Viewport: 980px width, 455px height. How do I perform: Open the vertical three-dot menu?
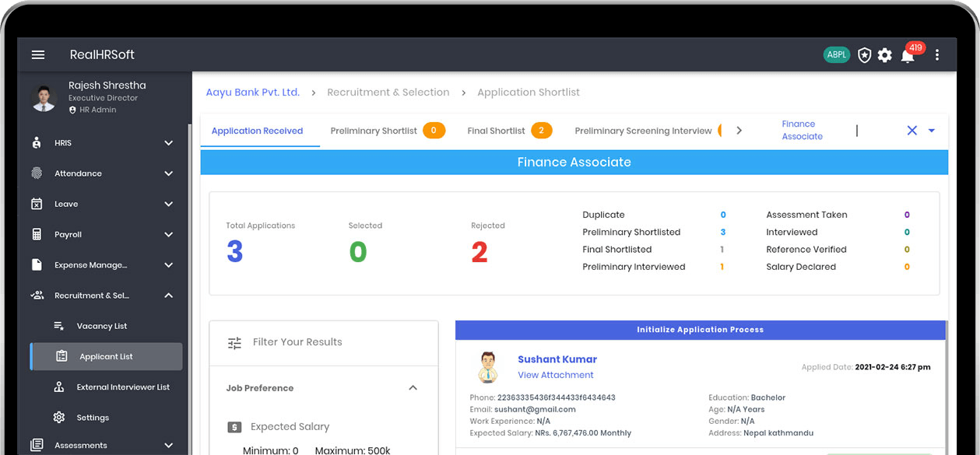(x=937, y=55)
